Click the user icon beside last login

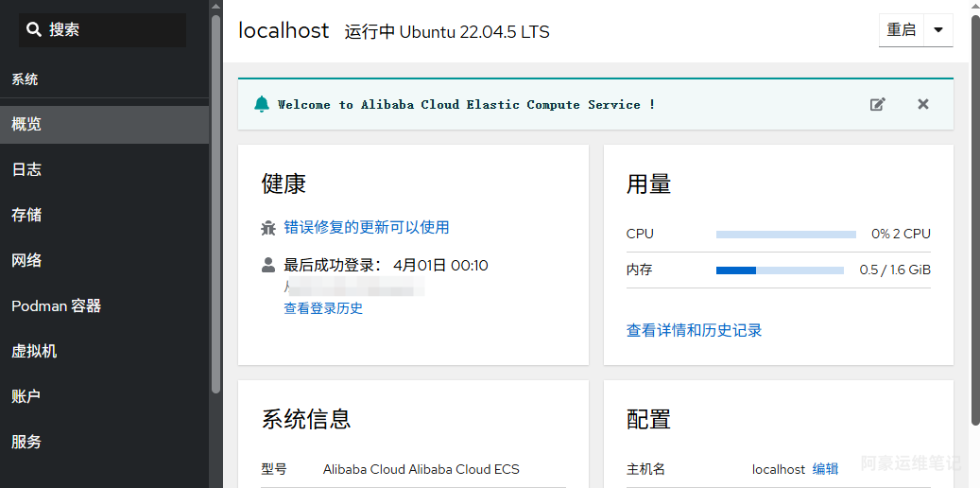268,265
